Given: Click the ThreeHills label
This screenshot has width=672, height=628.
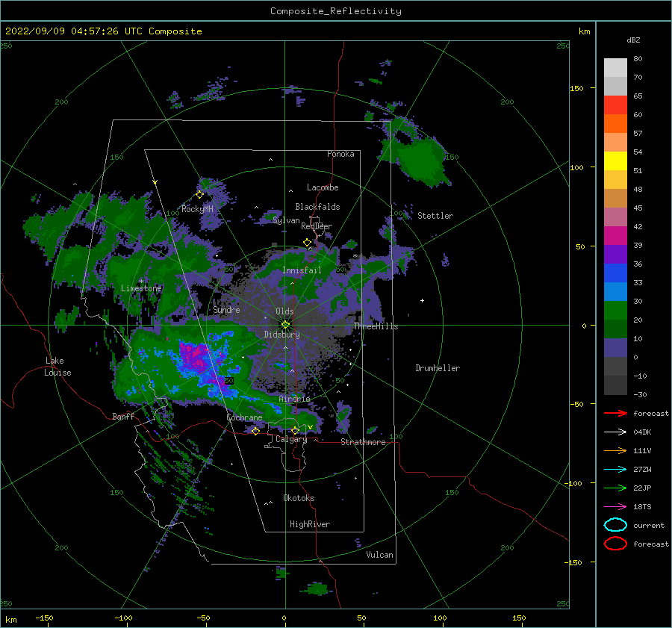Looking at the screenshot, I should coord(376,326).
